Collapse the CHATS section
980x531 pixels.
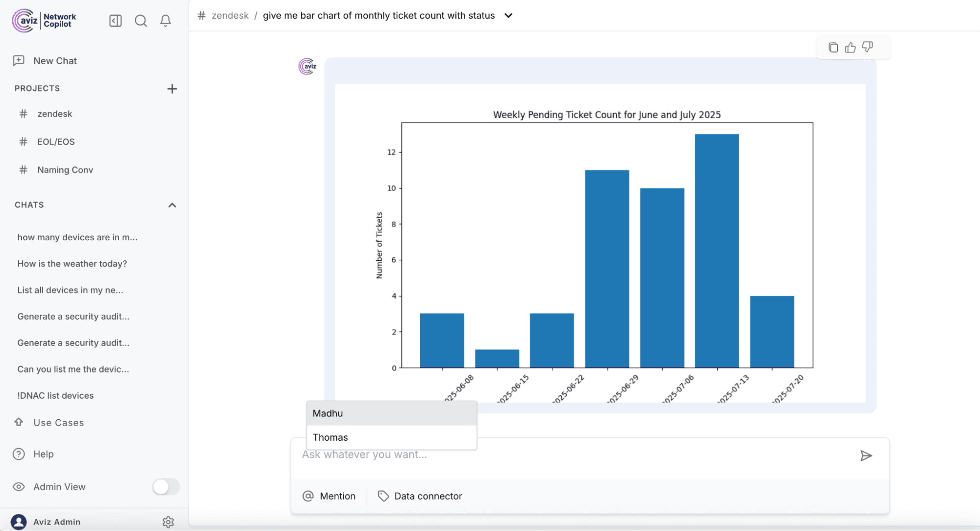click(x=172, y=205)
